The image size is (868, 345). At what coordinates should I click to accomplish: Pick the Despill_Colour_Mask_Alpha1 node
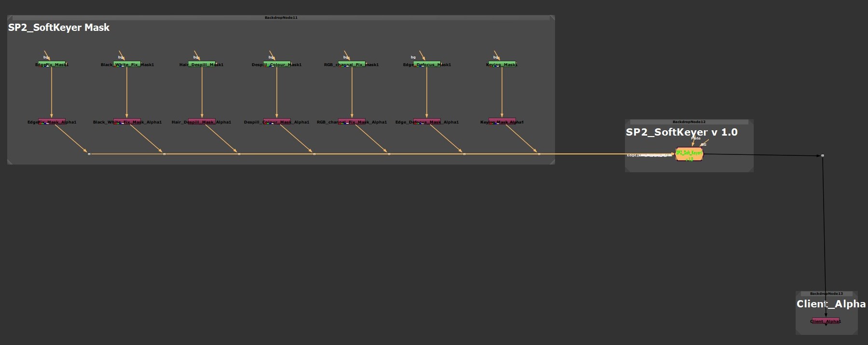point(277,122)
